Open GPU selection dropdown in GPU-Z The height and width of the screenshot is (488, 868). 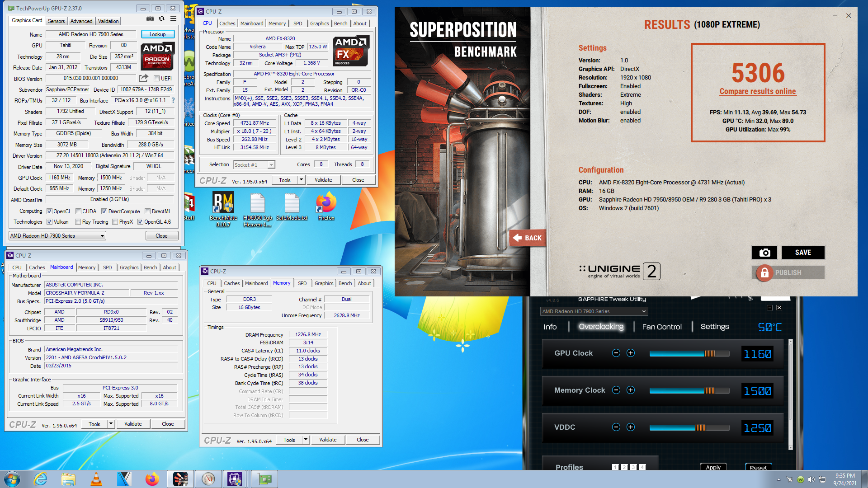click(x=57, y=236)
